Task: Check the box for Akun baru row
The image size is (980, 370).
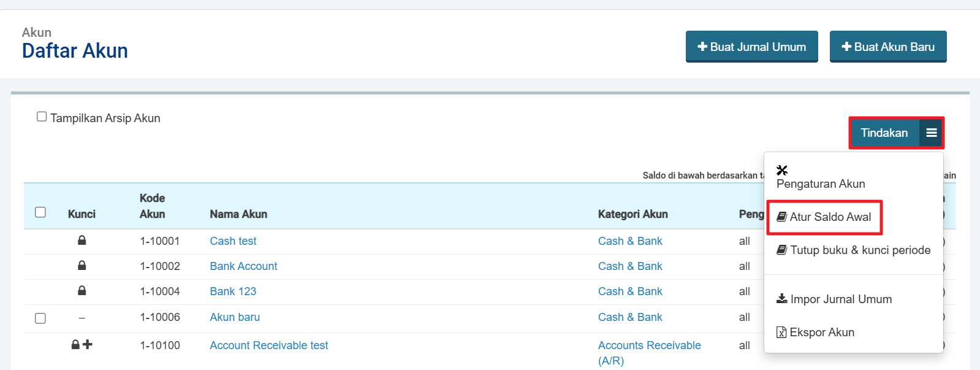Action: pos(40,318)
